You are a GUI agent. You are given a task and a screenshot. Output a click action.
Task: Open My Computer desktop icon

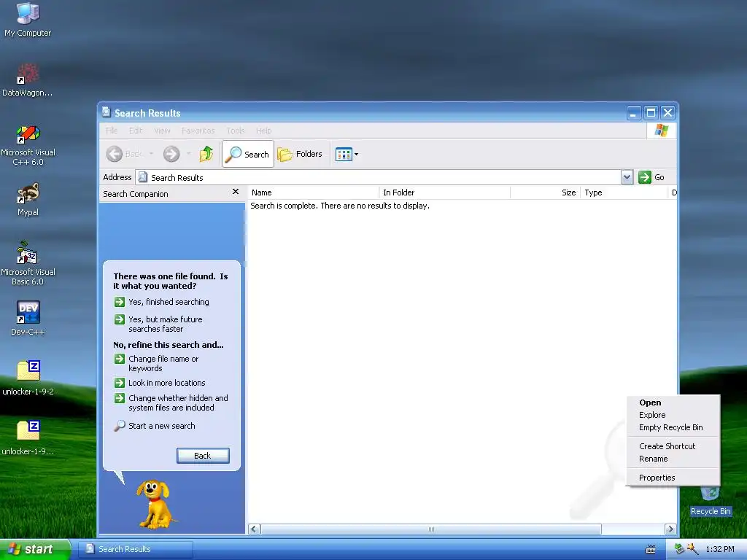click(28, 19)
